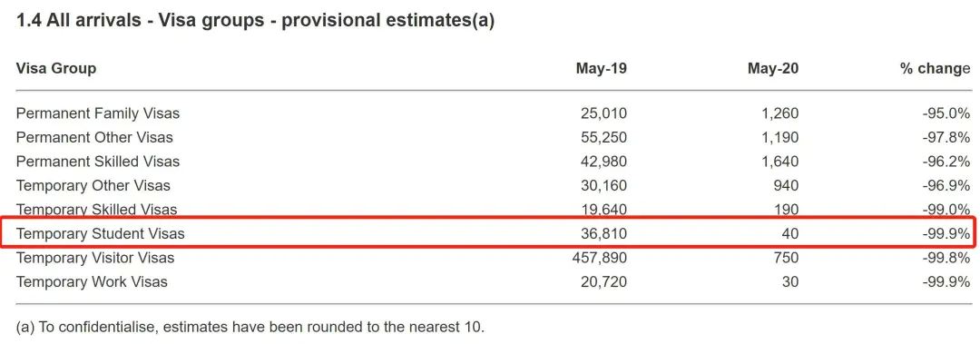Image resolution: width=980 pixels, height=344 pixels.
Task: Click the -95.0% change value
Action: [946, 113]
